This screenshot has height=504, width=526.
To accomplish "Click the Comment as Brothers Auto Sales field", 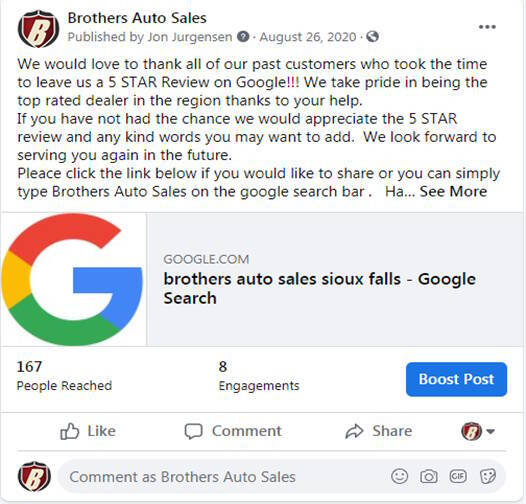I will pos(281,476).
